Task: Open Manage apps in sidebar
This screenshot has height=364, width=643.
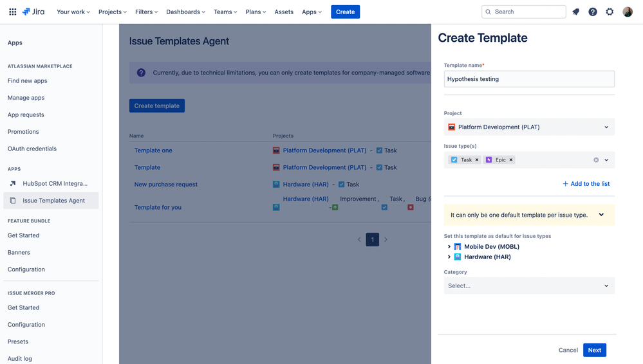Action: pos(26,98)
